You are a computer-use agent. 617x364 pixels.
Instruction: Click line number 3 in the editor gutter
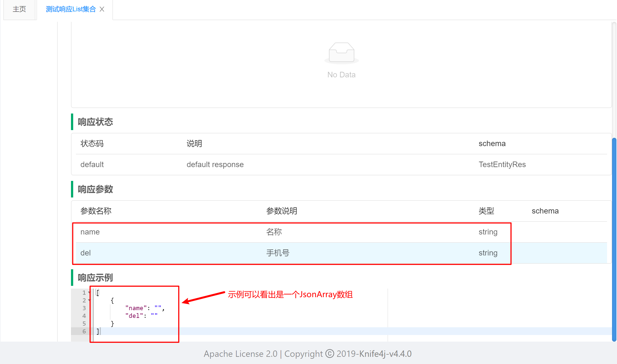(x=84, y=308)
